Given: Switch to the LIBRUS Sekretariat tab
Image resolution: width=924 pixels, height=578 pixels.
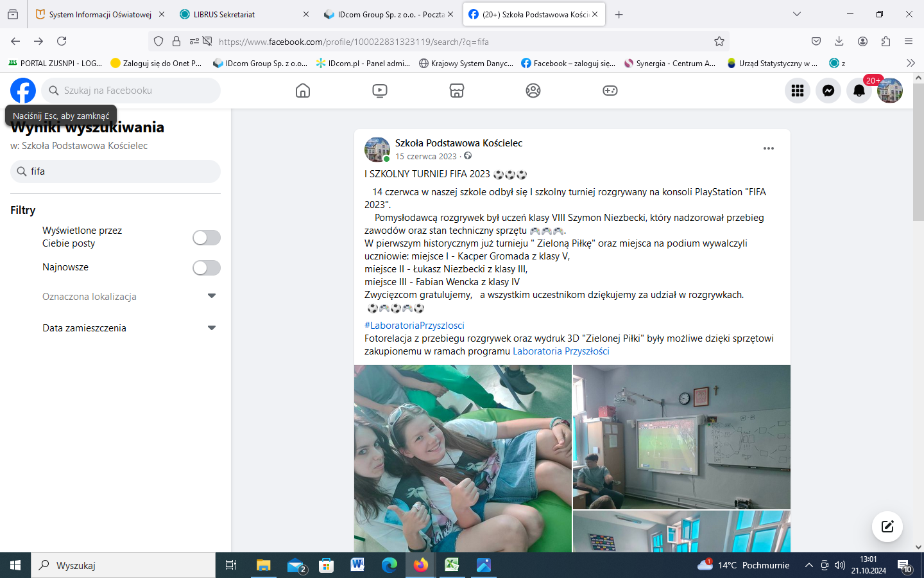Looking at the screenshot, I should (224, 14).
